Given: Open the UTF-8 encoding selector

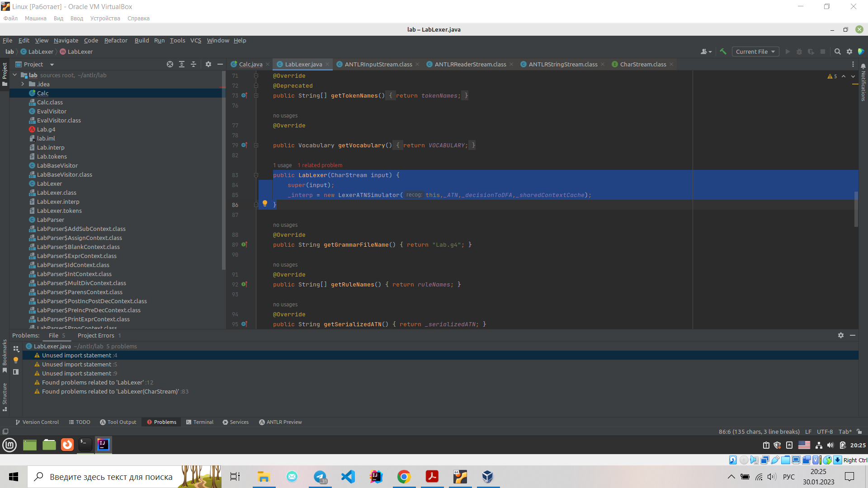Looking at the screenshot, I should 825,432.
